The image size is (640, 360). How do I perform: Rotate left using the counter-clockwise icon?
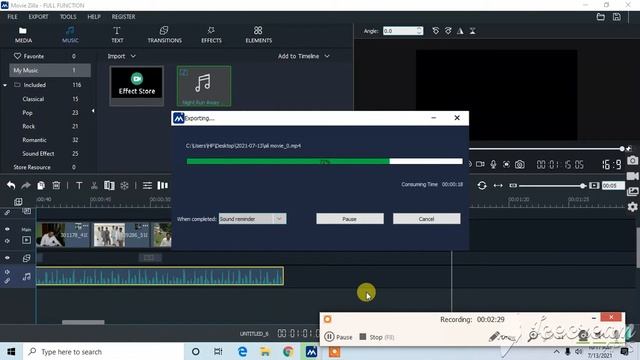(x=436, y=31)
